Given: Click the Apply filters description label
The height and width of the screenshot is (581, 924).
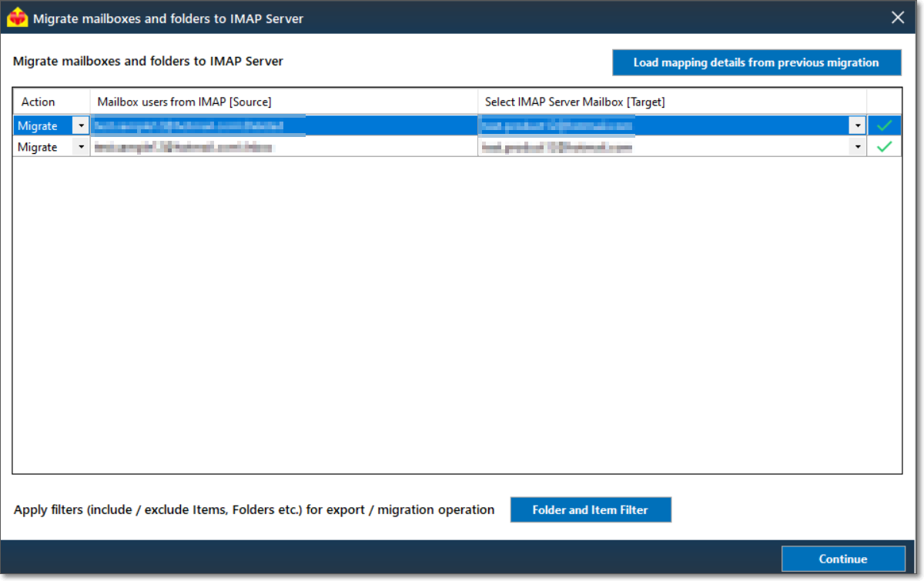Looking at the screenshot, I should click(x=254, y=509).
